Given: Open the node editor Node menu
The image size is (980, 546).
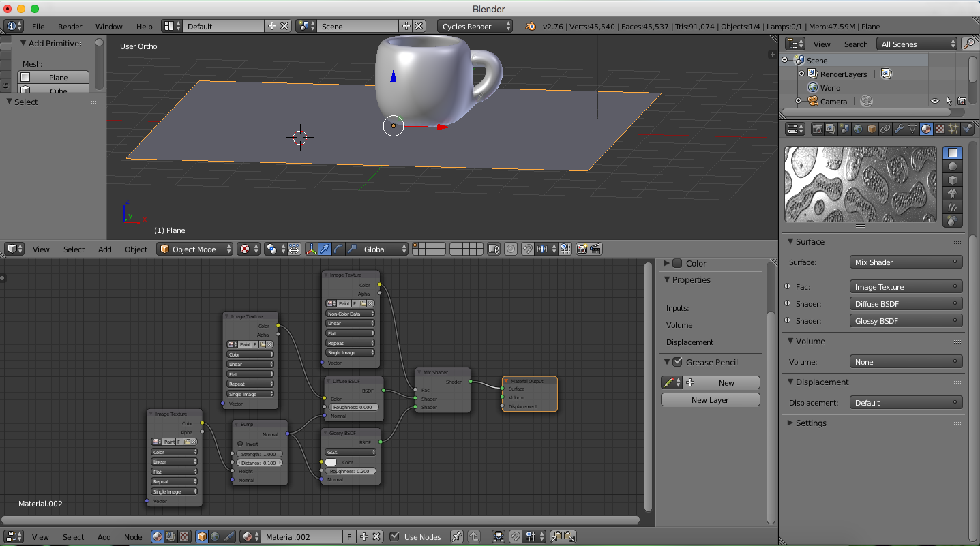Looking at the screenshot, I should [x=133, y=536].
